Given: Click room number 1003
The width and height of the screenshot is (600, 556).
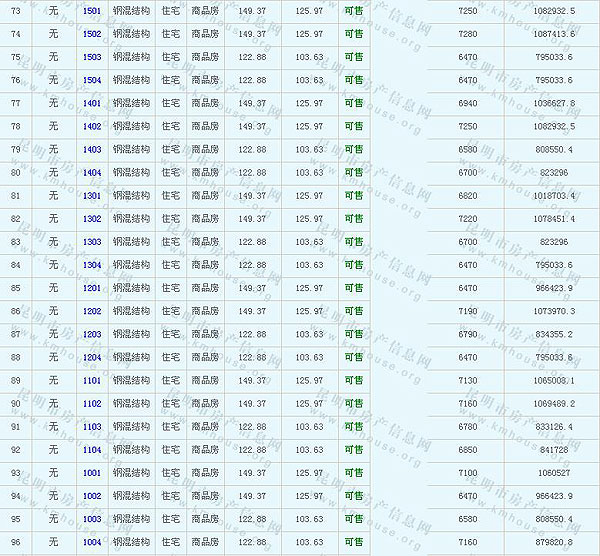Looking at the screenshot, I should click(x=92, y=519).
